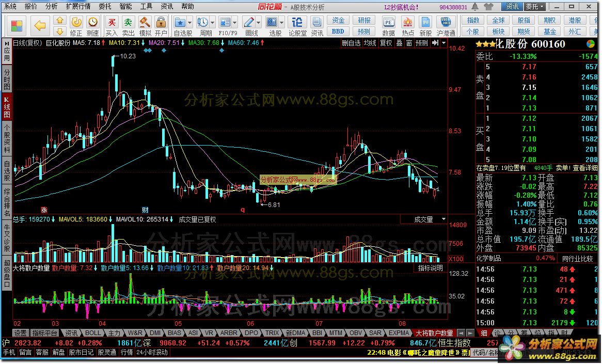
Task: Switch to 分时图 intraday view in sidebar
Action: pos(7,79)
